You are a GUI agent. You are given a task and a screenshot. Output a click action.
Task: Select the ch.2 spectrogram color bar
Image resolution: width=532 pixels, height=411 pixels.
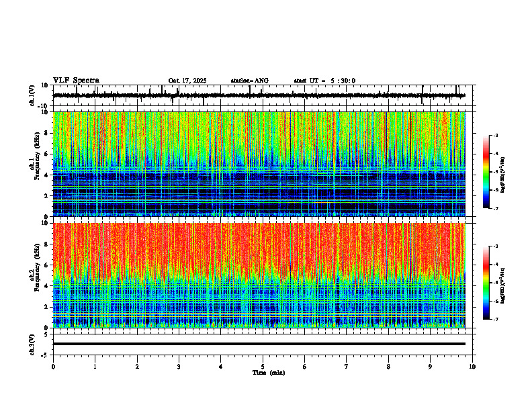click(486, 283)
